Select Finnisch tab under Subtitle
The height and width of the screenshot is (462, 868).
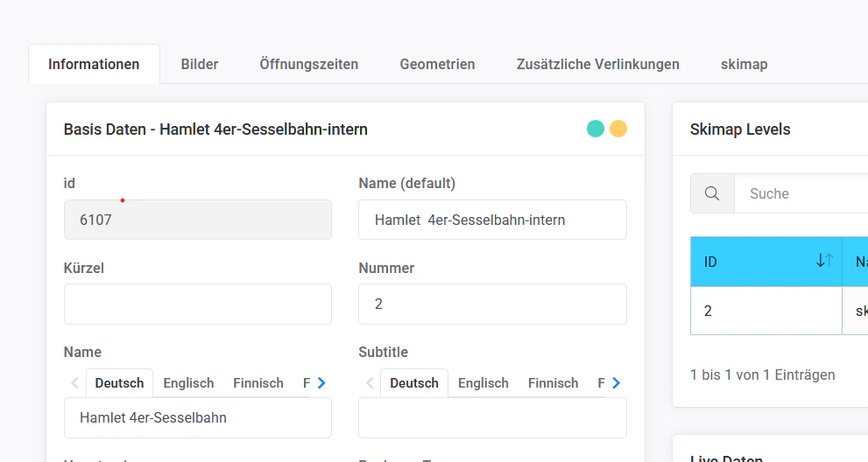point(553,383)
